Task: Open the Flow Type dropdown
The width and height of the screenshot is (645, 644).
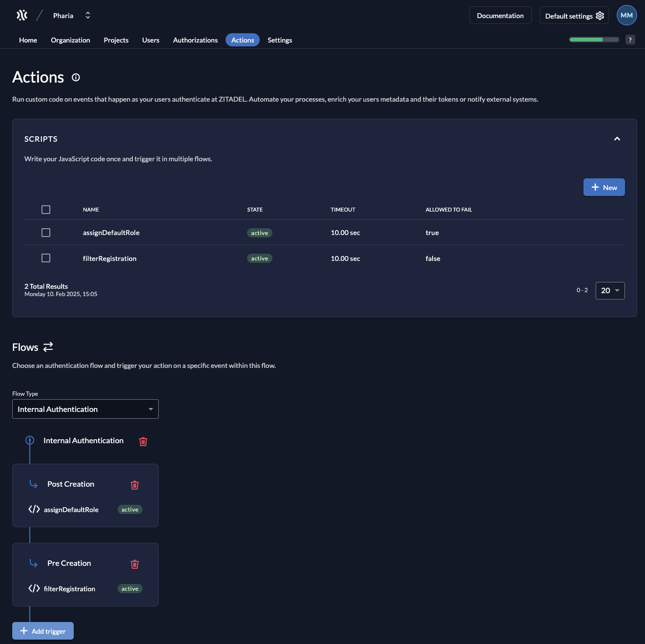Action: click(x=85, y=409)
